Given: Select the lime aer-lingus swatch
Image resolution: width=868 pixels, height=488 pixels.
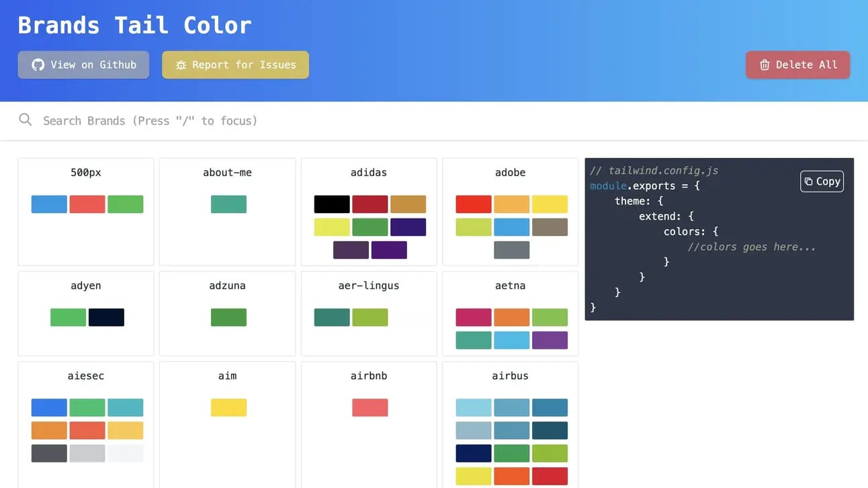Looking at the screenshot, I should click(370, 317).
